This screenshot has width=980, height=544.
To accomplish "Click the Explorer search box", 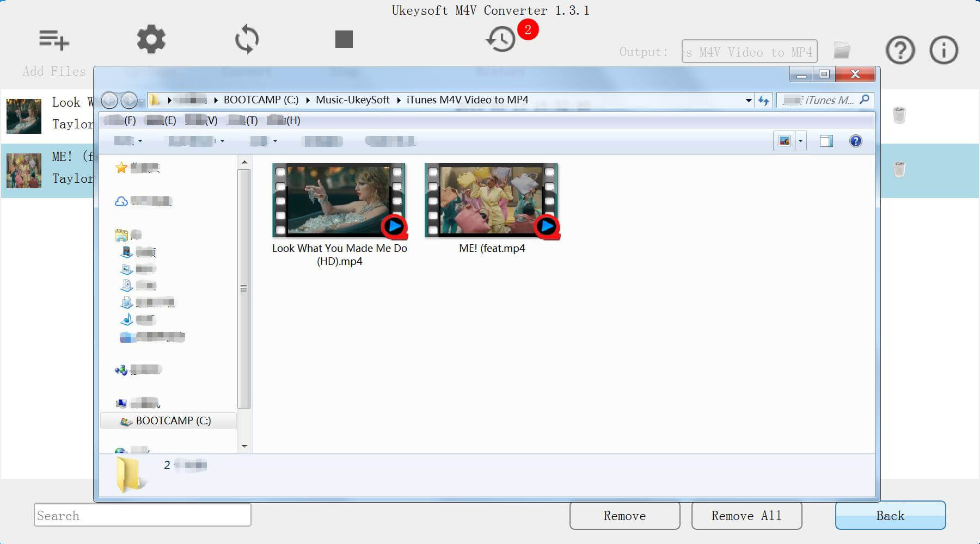I will point(825,100).
